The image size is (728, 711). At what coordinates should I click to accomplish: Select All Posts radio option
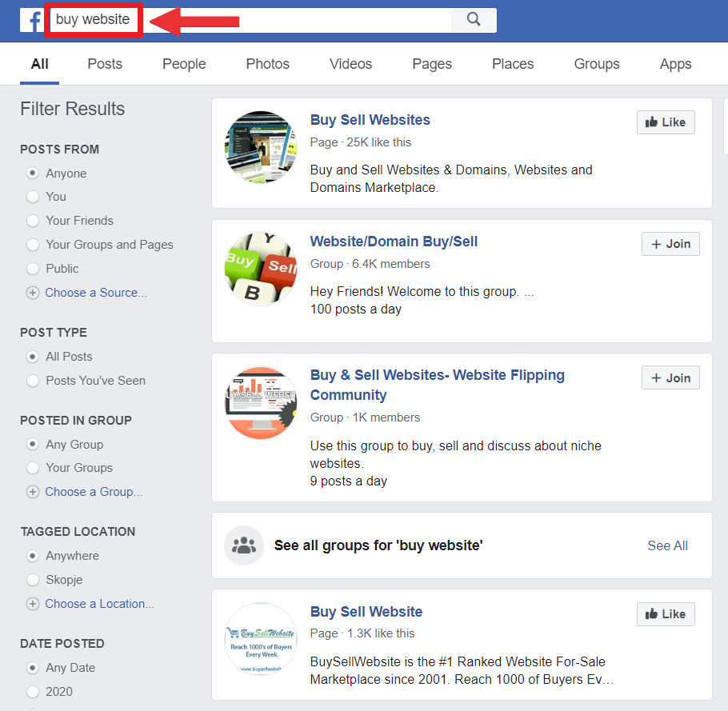[x=33, y=357]
